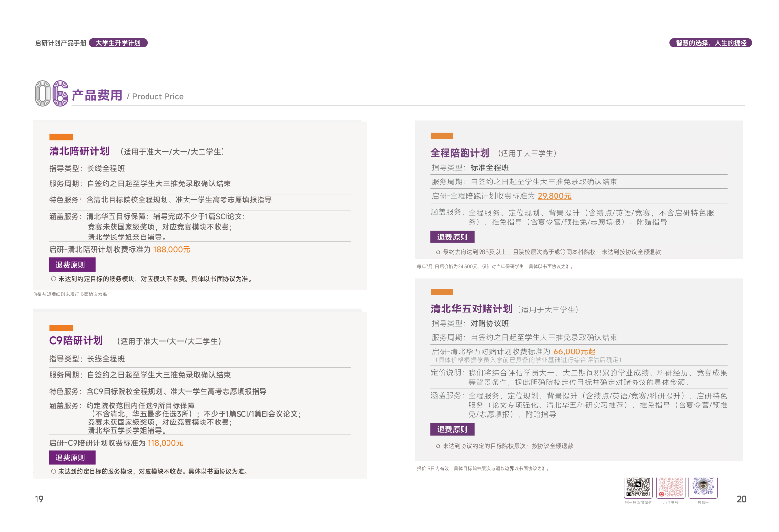This screenshot has width=779, height=532.
Task: Click the 清北陪研计划 title
Action: 79,151
